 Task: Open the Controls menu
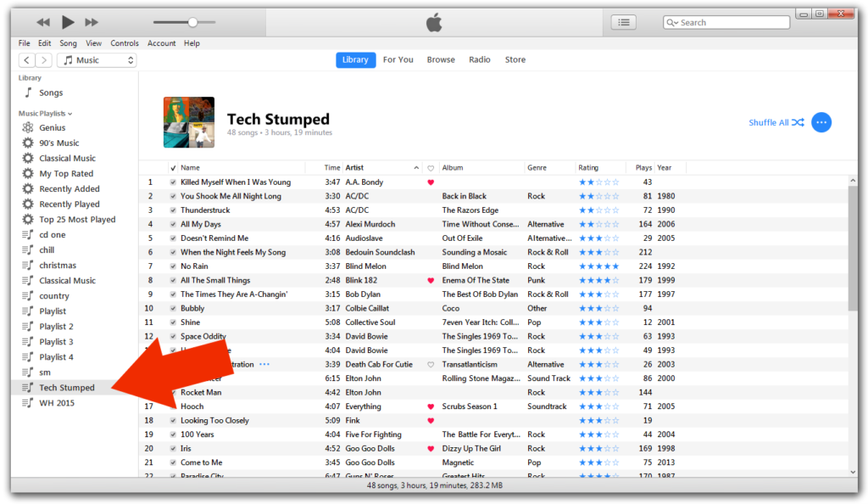(125, 43)
